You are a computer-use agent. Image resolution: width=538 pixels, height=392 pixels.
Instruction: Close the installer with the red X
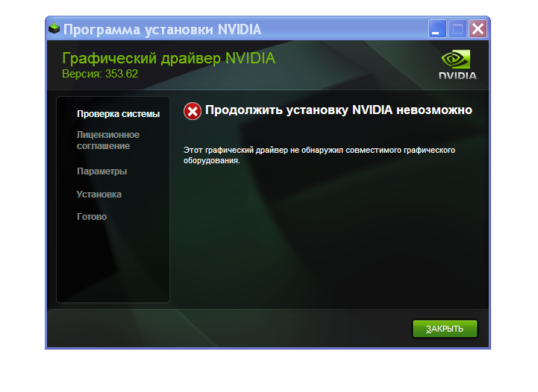[x=478, y=28]
